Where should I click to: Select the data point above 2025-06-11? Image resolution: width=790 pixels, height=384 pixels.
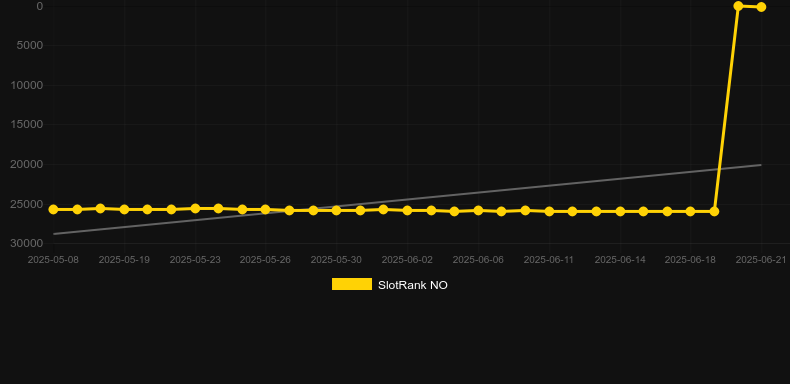click(549, 211)
